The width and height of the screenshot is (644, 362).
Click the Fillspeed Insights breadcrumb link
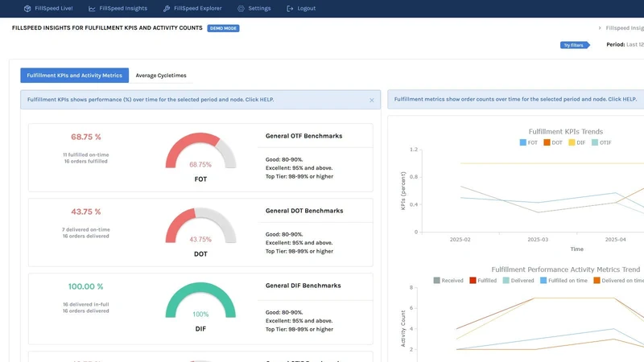tap(625, 28)
